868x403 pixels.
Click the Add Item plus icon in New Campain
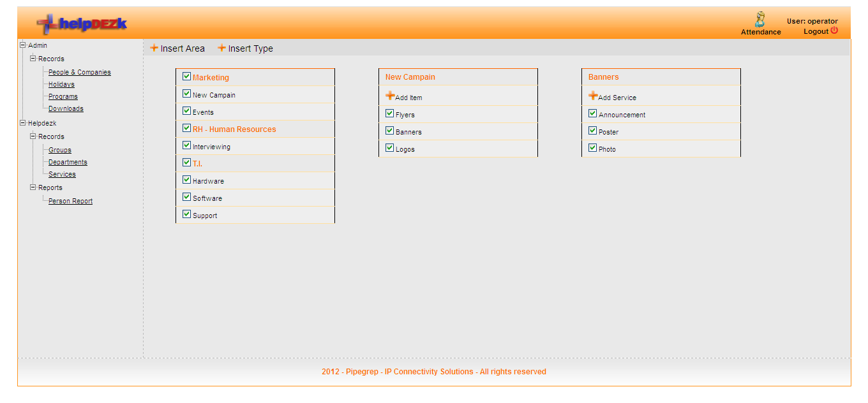[x=390, y=95]
